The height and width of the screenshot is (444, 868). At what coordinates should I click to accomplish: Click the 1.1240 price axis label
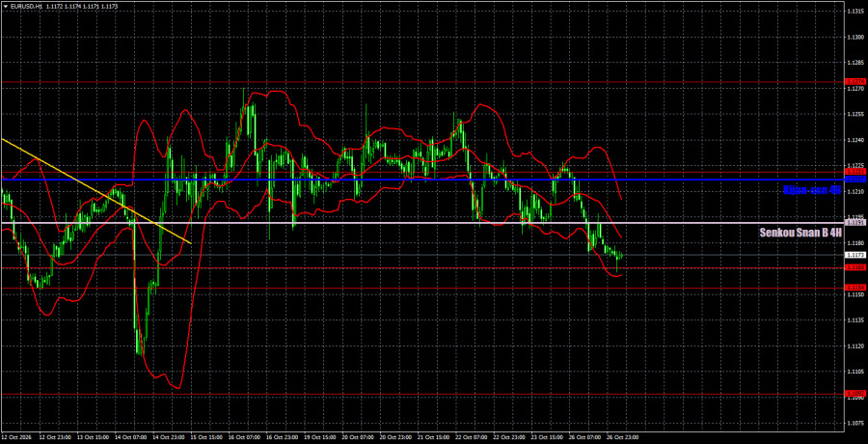(855, 140)
